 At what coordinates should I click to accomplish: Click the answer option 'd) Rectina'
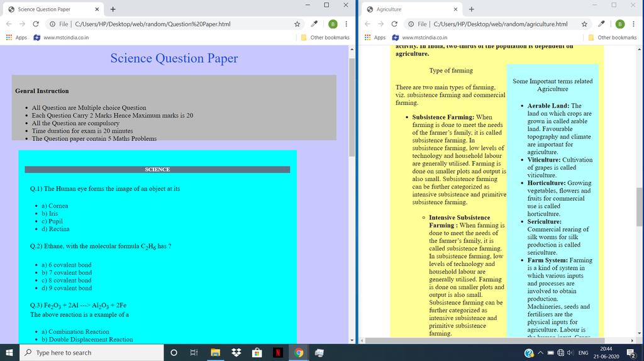coord(55,229)
